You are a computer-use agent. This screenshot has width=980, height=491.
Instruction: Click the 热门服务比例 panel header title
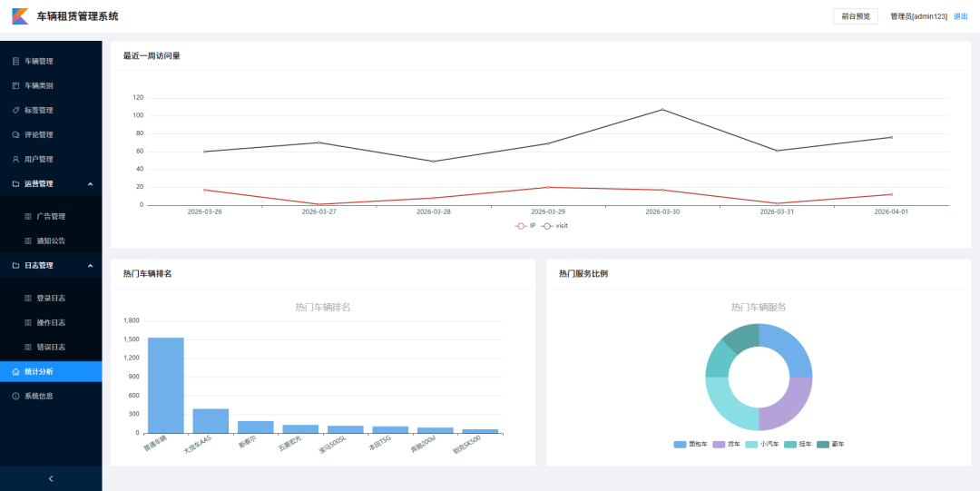coord(583,274)
